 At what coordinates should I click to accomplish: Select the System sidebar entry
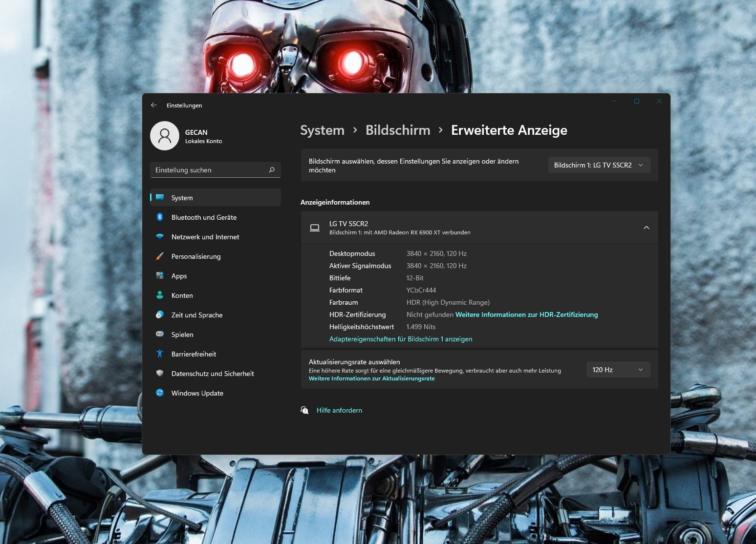click(x=216, y=198)
